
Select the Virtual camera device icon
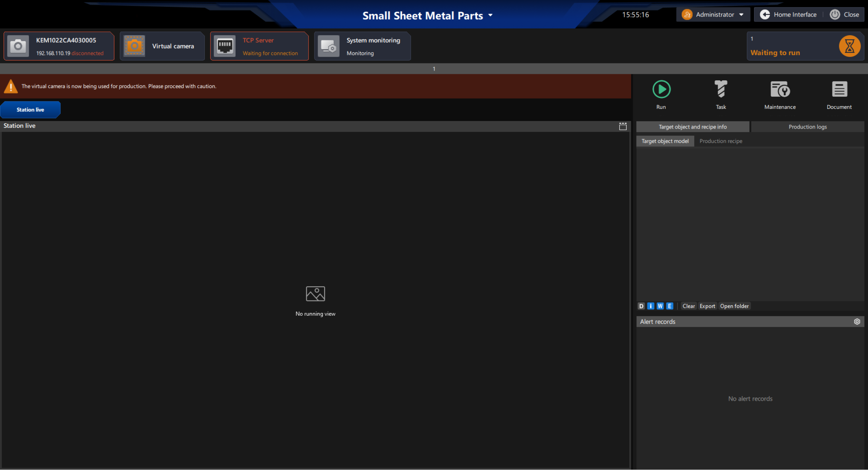tap(134, 46)
